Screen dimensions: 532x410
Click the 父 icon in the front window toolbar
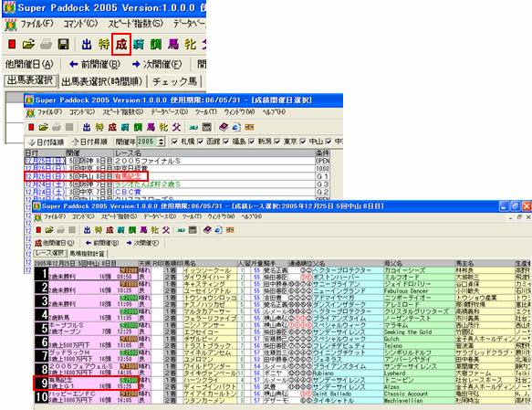[166, 230]
